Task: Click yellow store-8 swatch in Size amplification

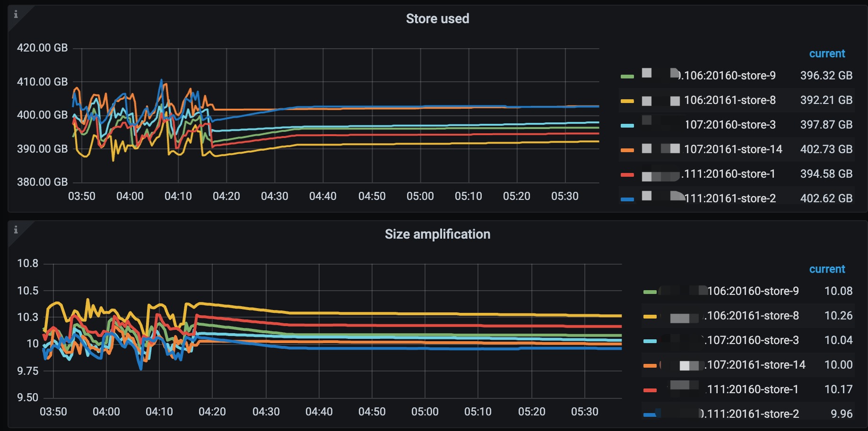Action: pyautogui.click(x=650, y=316)
